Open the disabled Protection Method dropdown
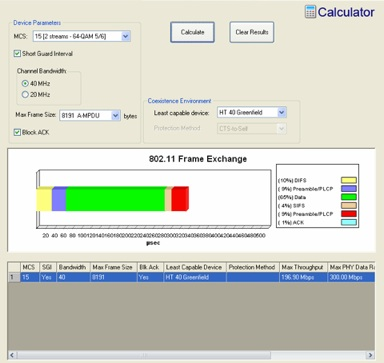384x363 pixels. pyautogui.click(x=281, y=129)
